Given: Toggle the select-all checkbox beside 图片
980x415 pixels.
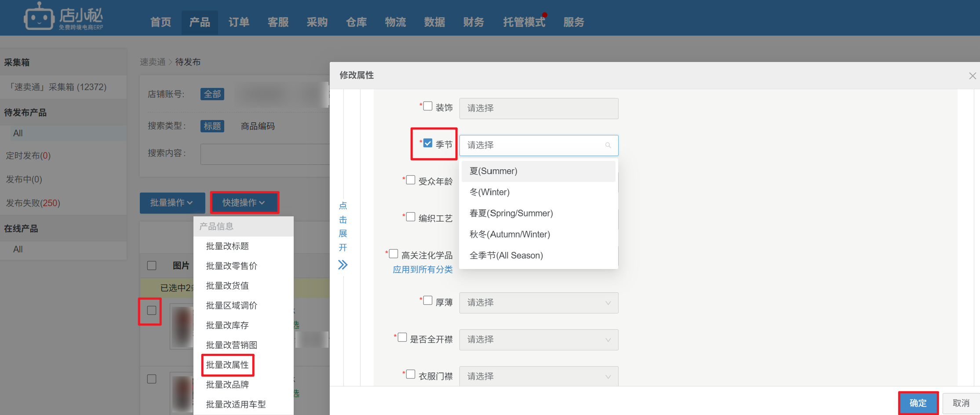Looking at the screenshot, I should point(152,266).
